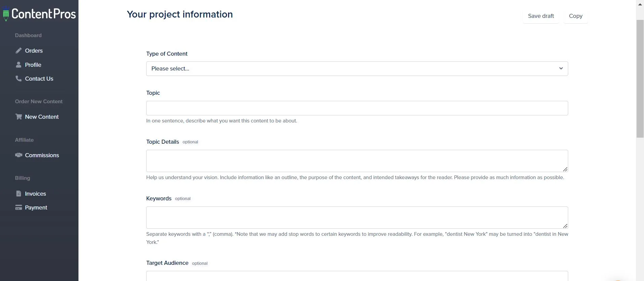Click the 'Billing' sidebar heading

[x=23, y=178]
